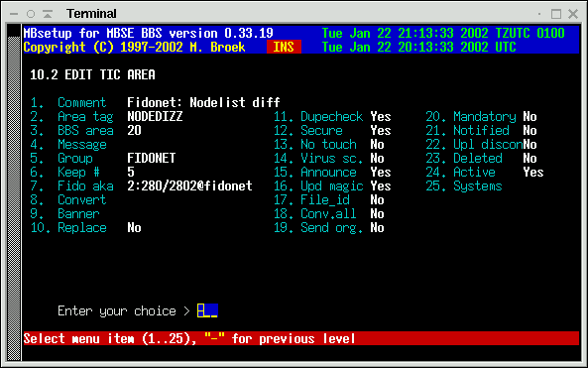The height and width of the screenshot is (368, 588).
Task: Click the Dupecheck value Yes
Action: [381, 117]
